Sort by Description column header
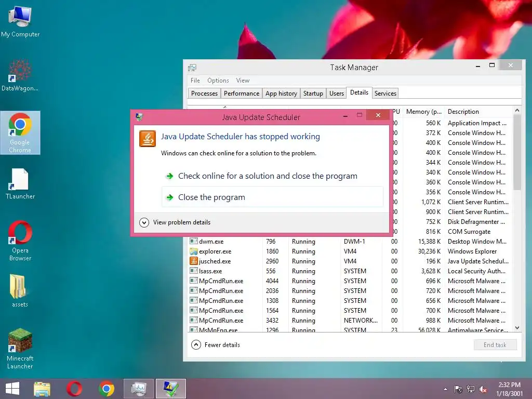 (478, 112)
